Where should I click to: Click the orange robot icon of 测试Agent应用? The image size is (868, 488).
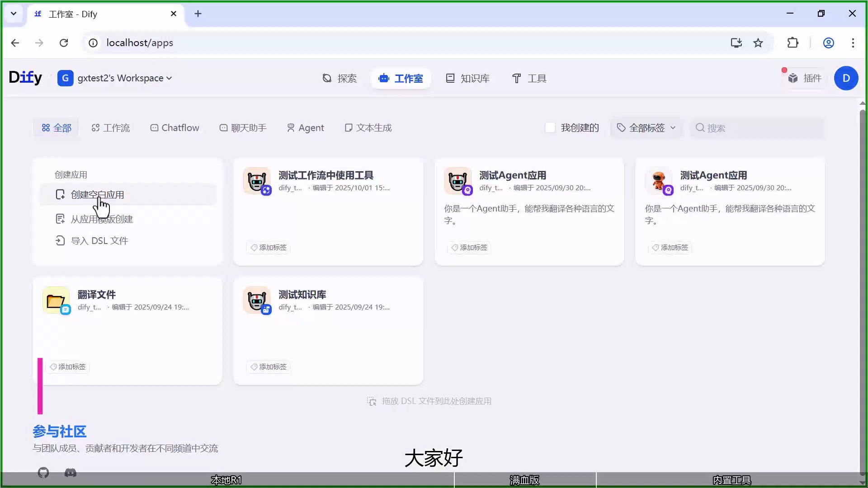[659, 181]
